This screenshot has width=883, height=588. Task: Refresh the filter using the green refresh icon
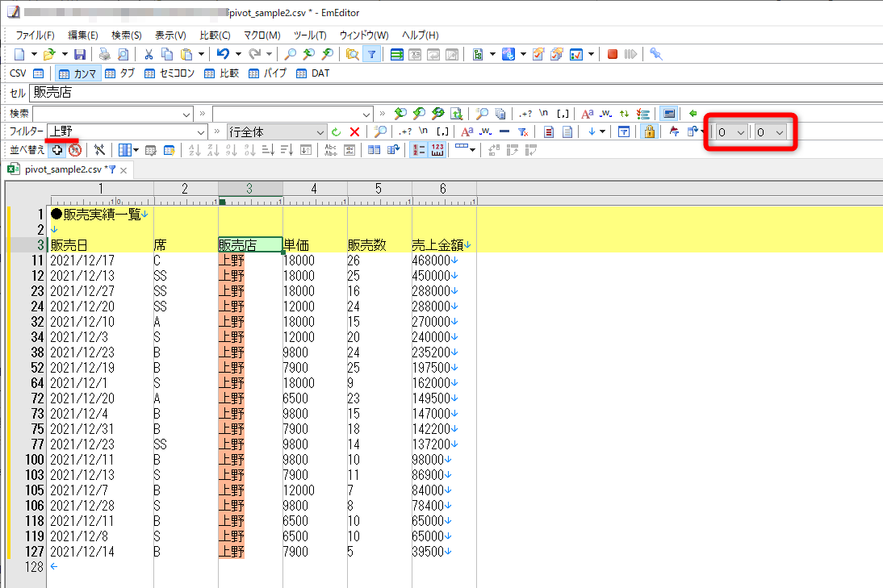point(336,131)
